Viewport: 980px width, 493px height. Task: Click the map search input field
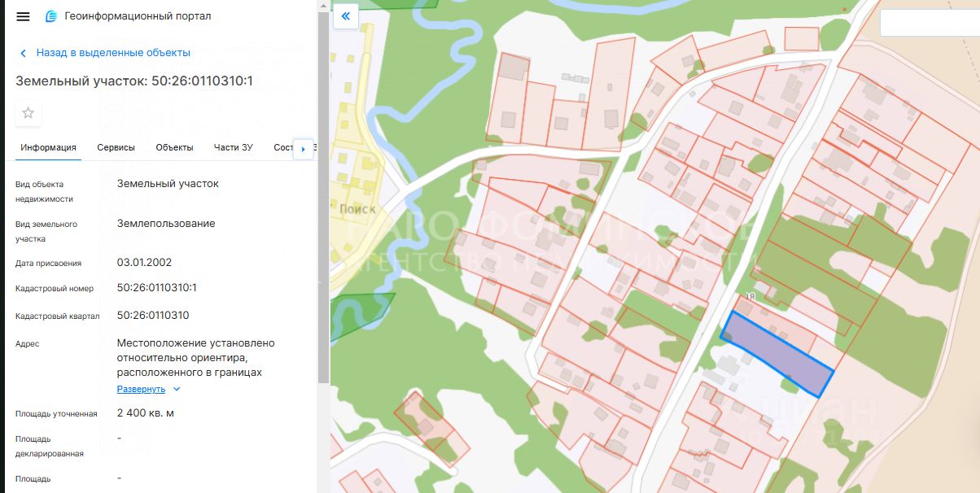[929, 23]
